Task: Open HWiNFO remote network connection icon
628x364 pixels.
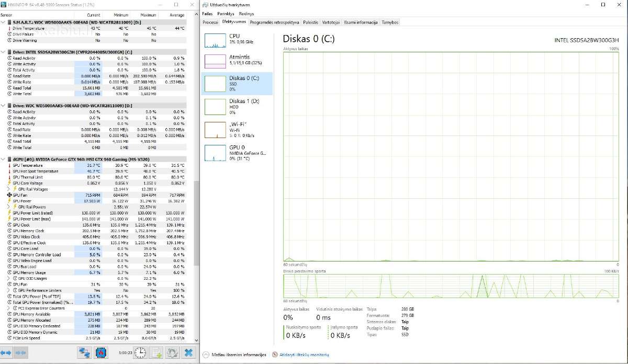Action: (84, 353)
